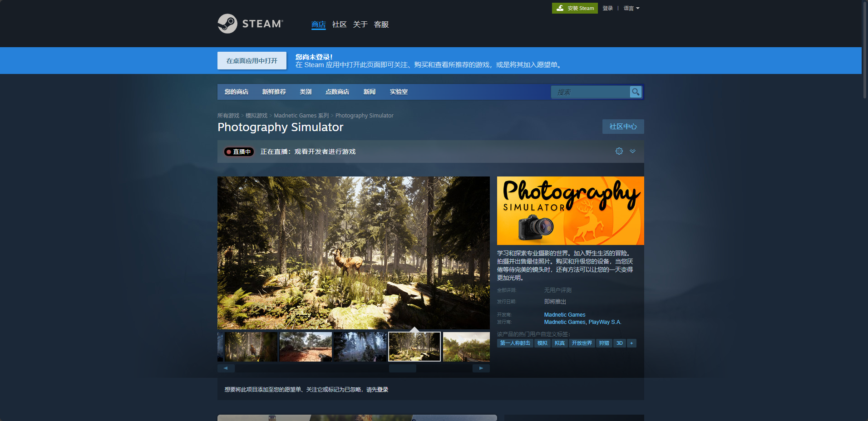
Task: Open broadcast settings gear icon
Action: click(619, 151)
